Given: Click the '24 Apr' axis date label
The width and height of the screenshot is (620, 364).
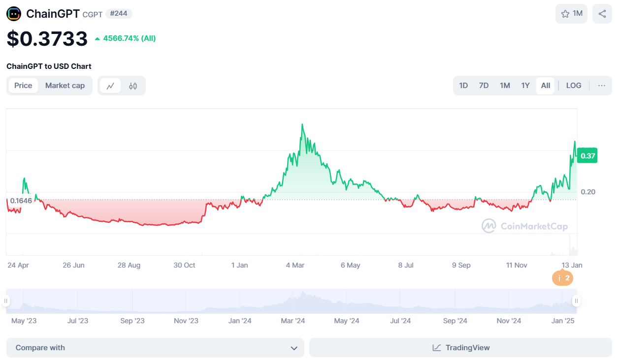Looking at the screenshot, I should click(18, 265).
